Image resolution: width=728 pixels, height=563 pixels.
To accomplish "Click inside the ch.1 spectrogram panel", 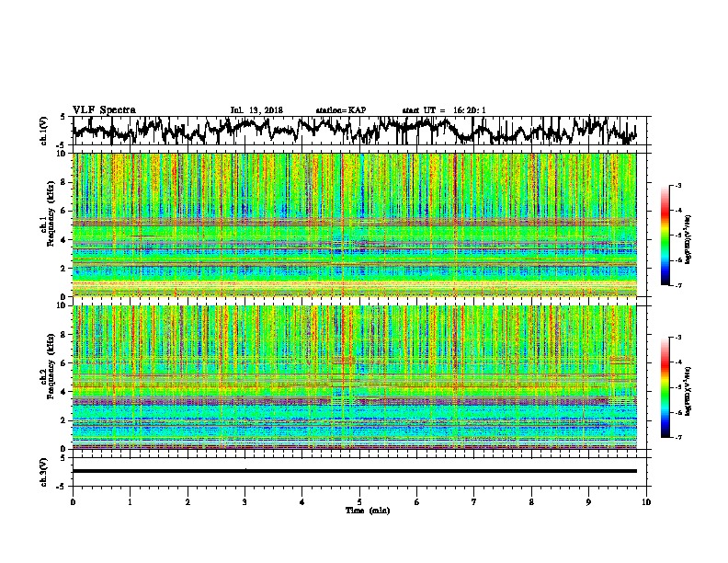I will coord(354,224).
